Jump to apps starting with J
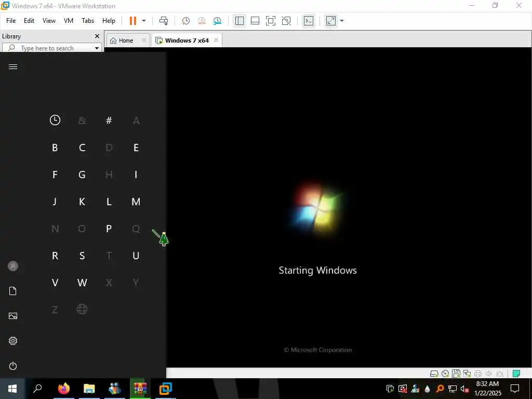Screen dimensions: 532x399 pos(55,202)
